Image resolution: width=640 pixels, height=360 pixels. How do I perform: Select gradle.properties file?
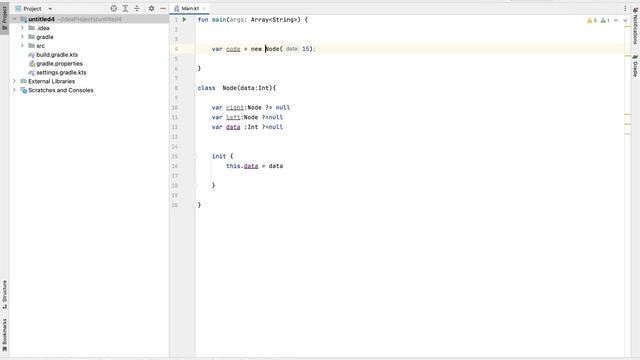pyautogui.click(x=59, y=64)
